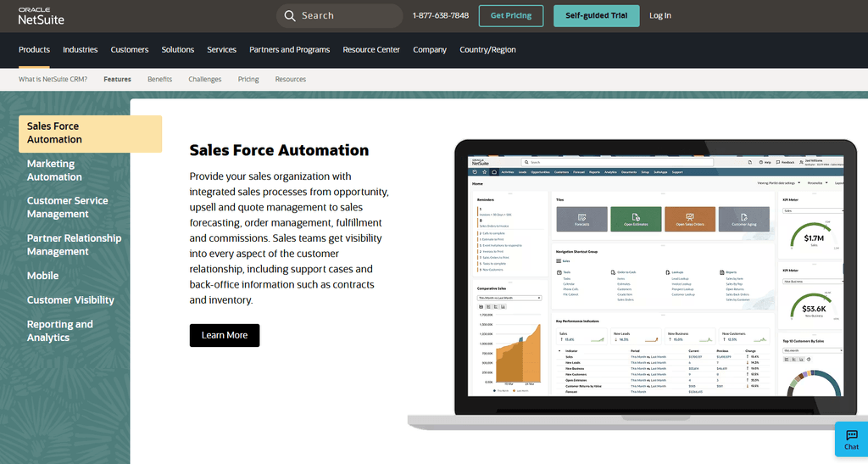This screenshot has width=868, height=464.
Task: Click the magnifying glass search icon
Action: point(290,16)
